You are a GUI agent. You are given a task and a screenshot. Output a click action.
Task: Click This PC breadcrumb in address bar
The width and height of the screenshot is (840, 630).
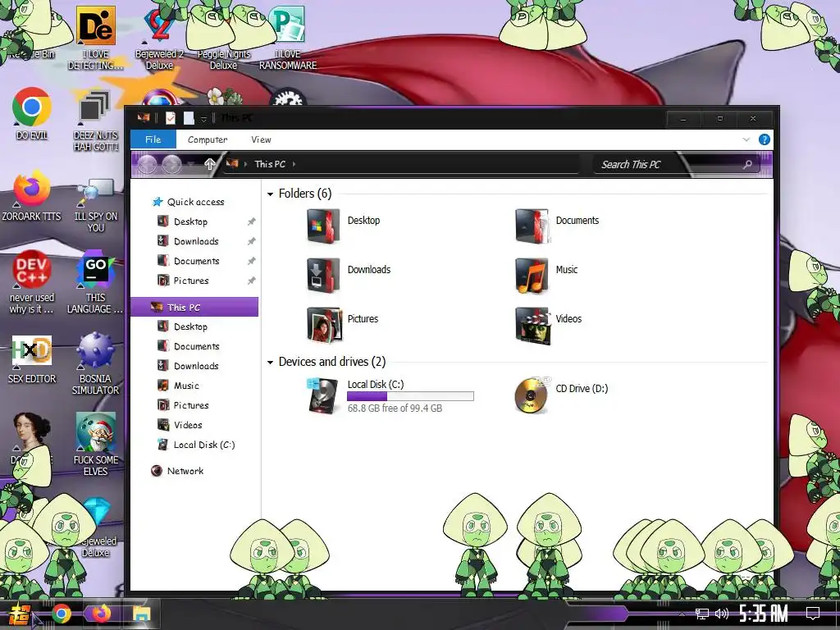[269, 164]
